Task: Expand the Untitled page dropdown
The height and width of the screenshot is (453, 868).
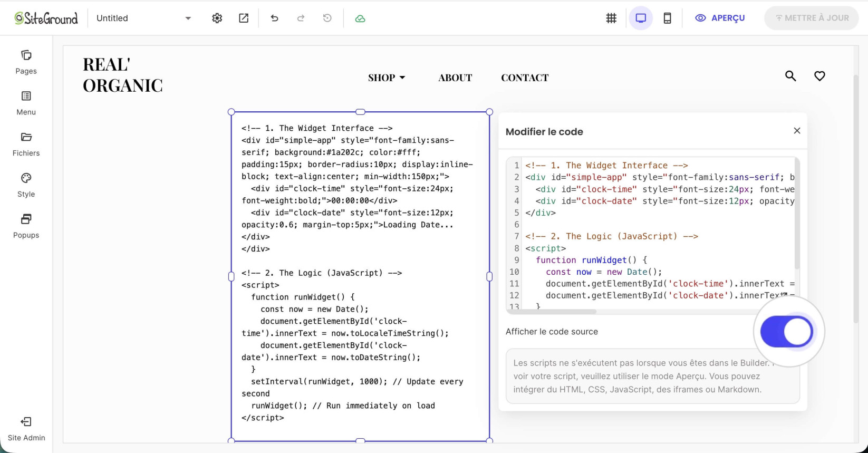Action: 143,18
